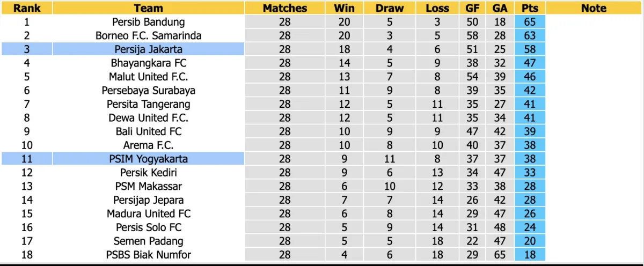The height and width of the screenshot is (266, 644).
Task: Click the Rank column header
Action: (27, 8)
